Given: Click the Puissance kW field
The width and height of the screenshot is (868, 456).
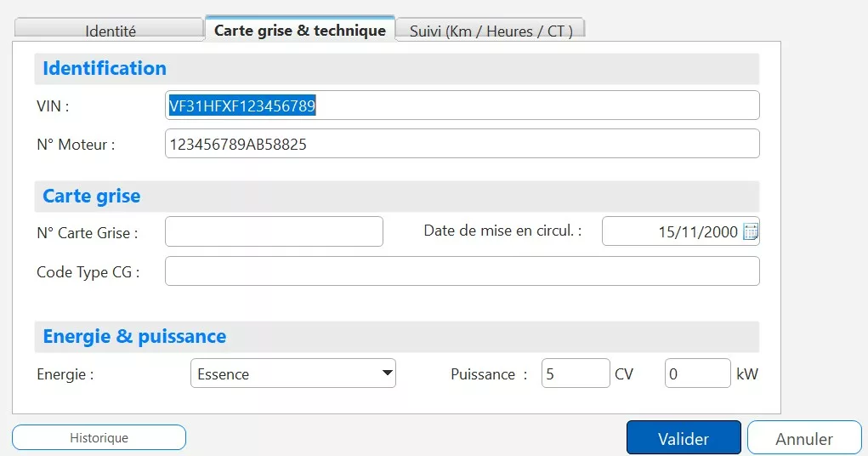Looking at the screenshot, I should point(697,373).
